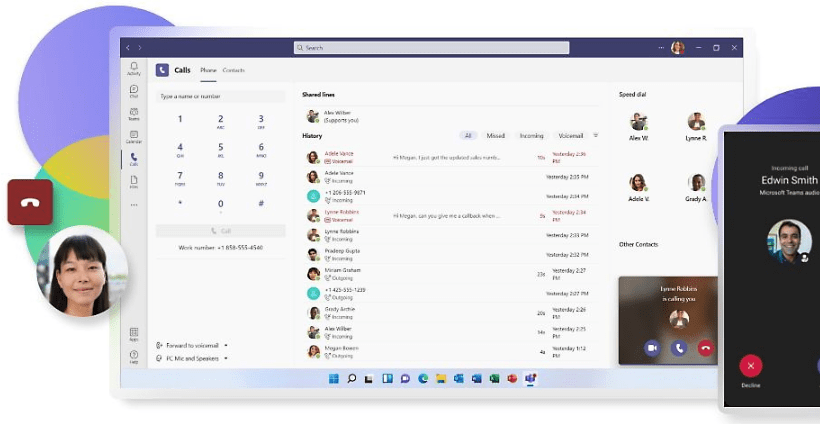Open Settings and more ellipsis in title bar

point(661,48)
